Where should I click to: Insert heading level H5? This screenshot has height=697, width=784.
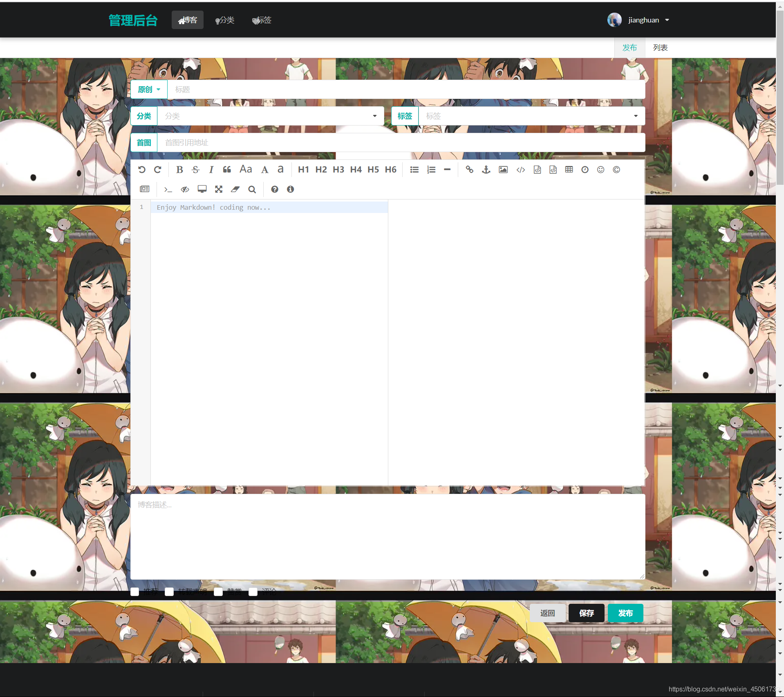coord(373,170)
